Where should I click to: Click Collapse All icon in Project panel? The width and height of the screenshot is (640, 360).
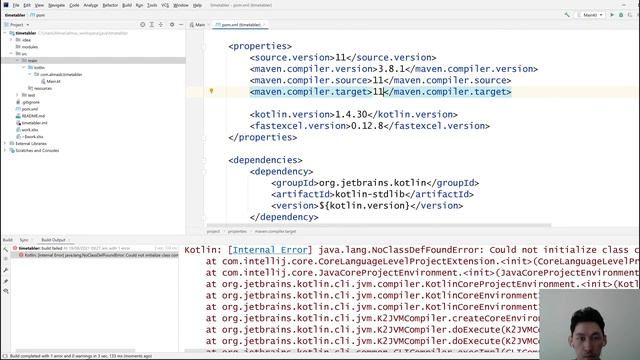pyautogui.click(x=161, y=25)
